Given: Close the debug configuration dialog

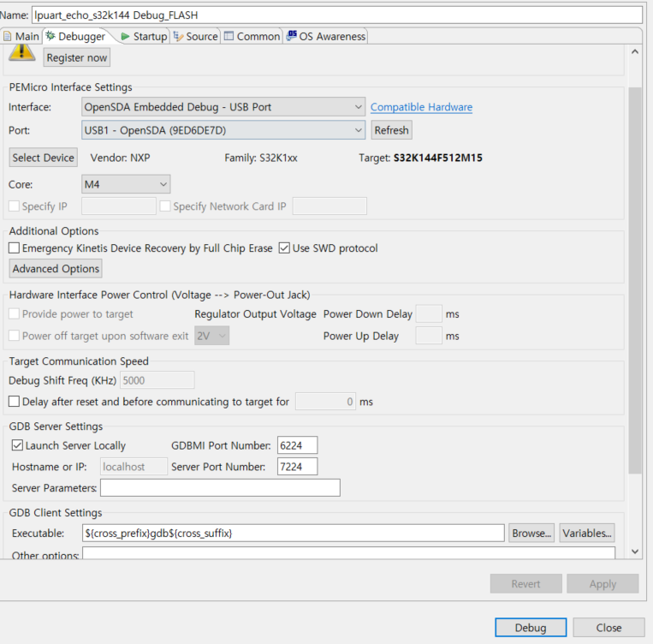Looking at the screenshot, I should (x=608, y=628).
